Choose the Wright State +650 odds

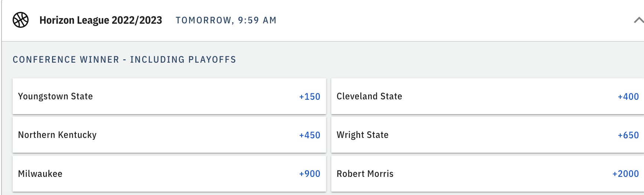point(628,135)
